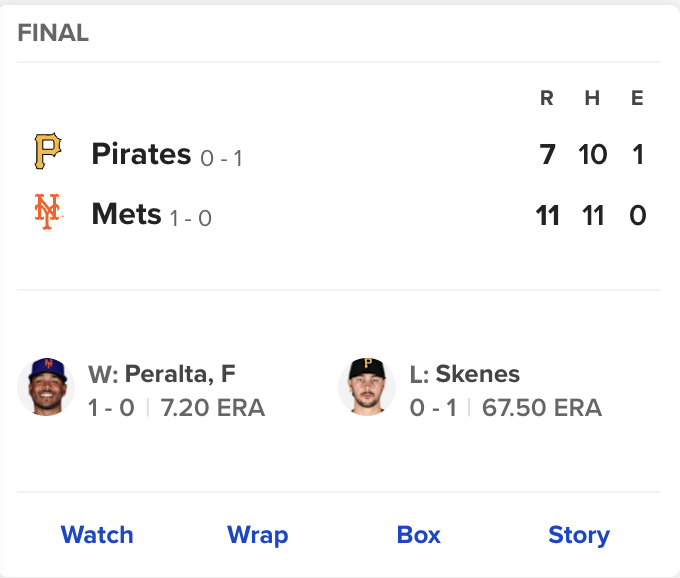Click the Mets 1 - 0 record

[190, 218]
